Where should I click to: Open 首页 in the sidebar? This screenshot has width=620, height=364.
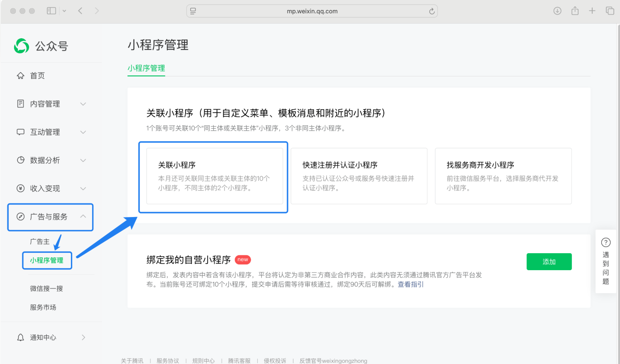(x=37, y=76)
